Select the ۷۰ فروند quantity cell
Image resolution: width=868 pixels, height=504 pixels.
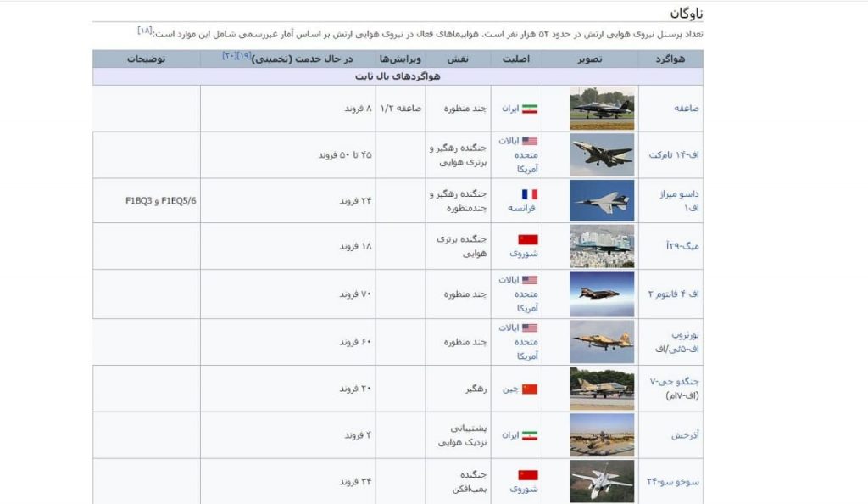click(x=288, y=294)
